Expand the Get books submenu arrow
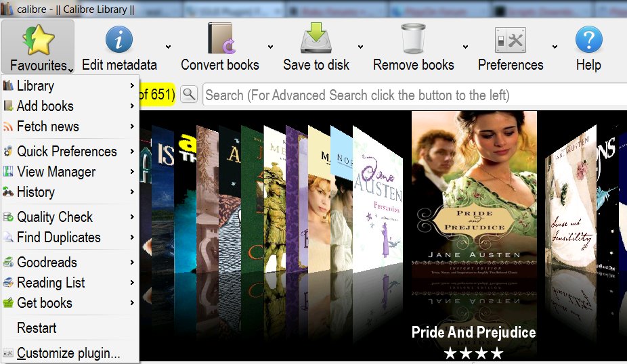This screenshot has width=627, height=364. [x=132, y=303]
